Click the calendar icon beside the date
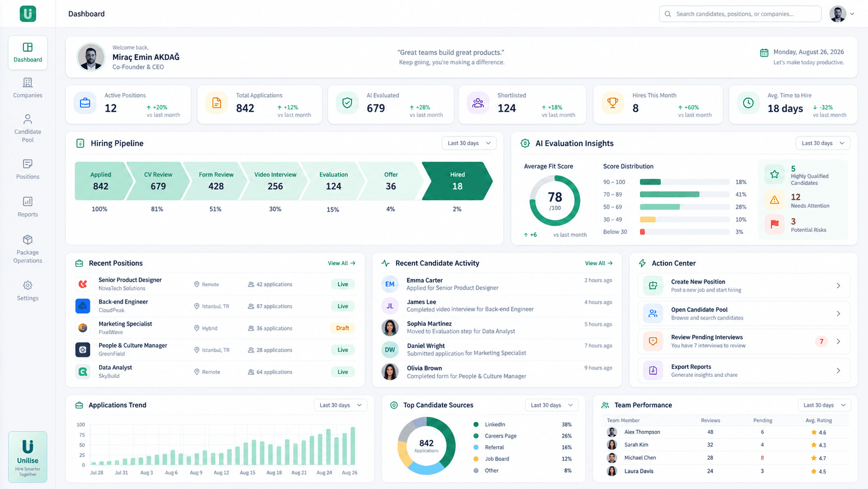 pos(764,52)
